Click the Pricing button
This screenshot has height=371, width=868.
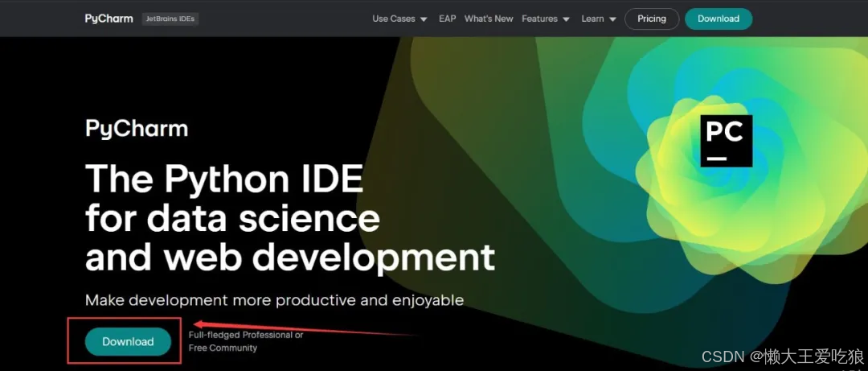click(652, 19)
